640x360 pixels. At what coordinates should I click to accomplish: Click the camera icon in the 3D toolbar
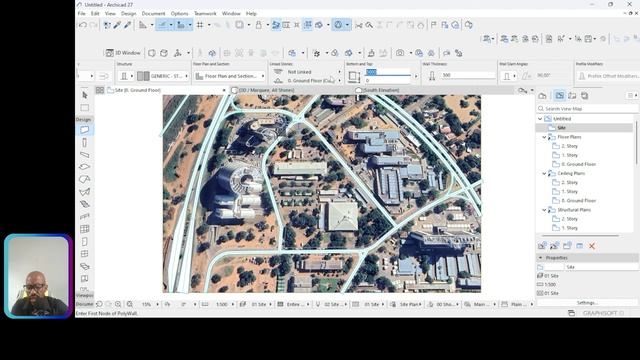tap(400, 53)
